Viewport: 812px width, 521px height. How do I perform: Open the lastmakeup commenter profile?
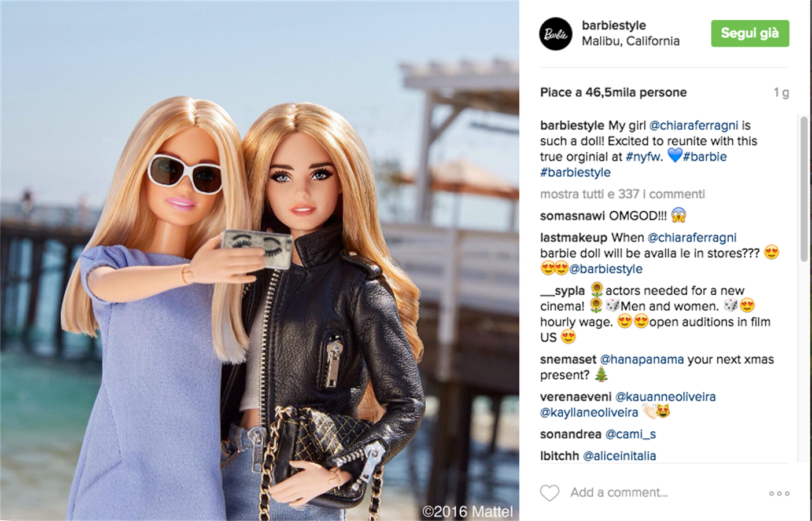click(x=574, y=237)
